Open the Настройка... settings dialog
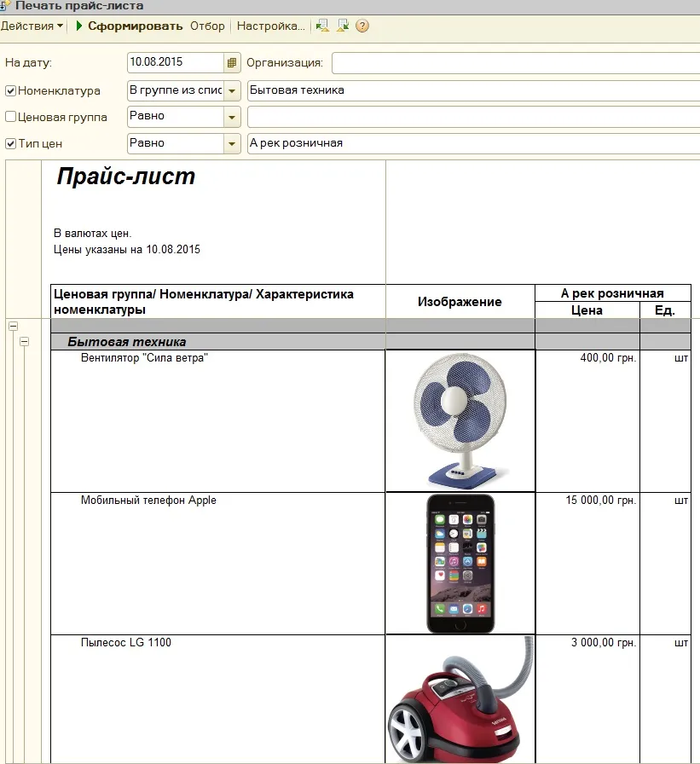The width and height of the screenshot is (700, 764). (x=271, y=26)
